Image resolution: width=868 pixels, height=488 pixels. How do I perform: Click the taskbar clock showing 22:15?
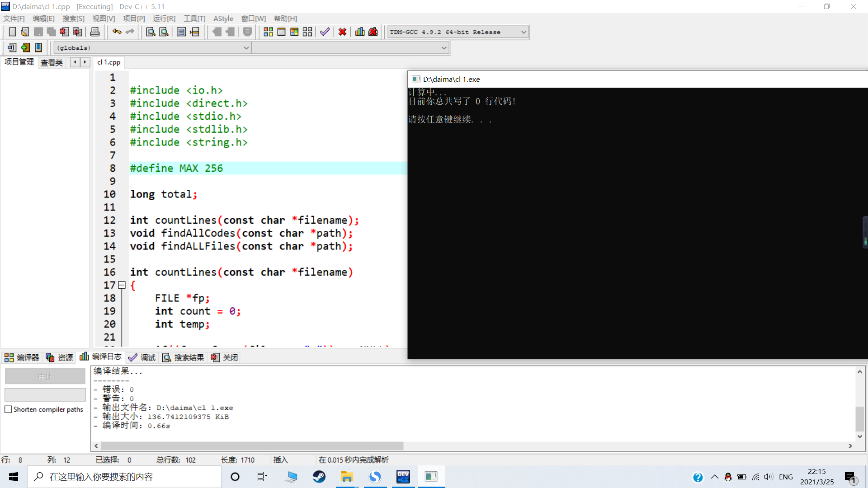click(x=817, y=477)
